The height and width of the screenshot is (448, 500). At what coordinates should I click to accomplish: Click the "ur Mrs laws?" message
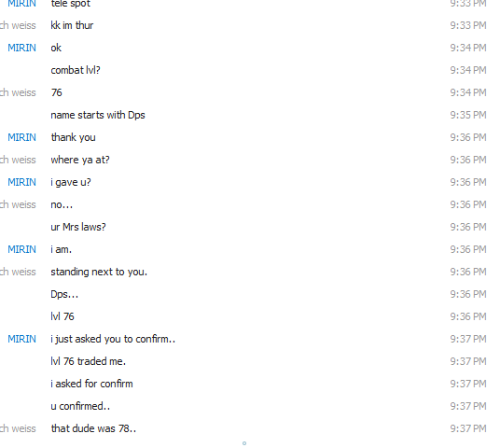coord(78,227)
